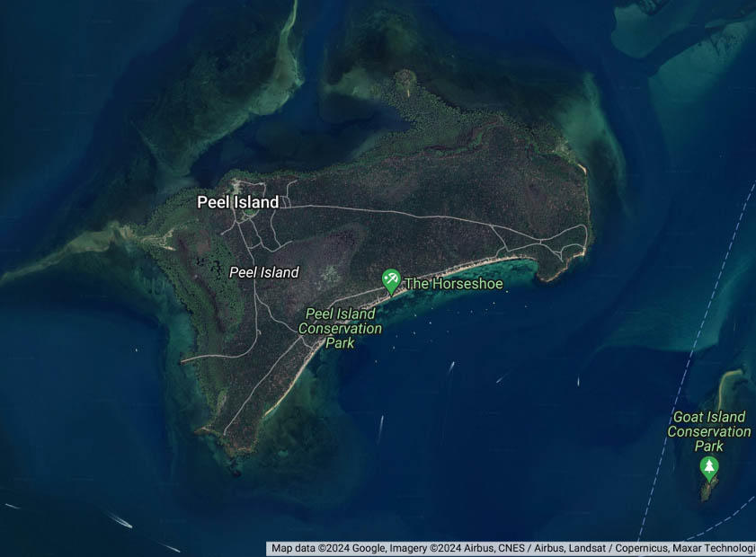
Task: Click the bold Peel Island title label
Action: coord(238,203)
